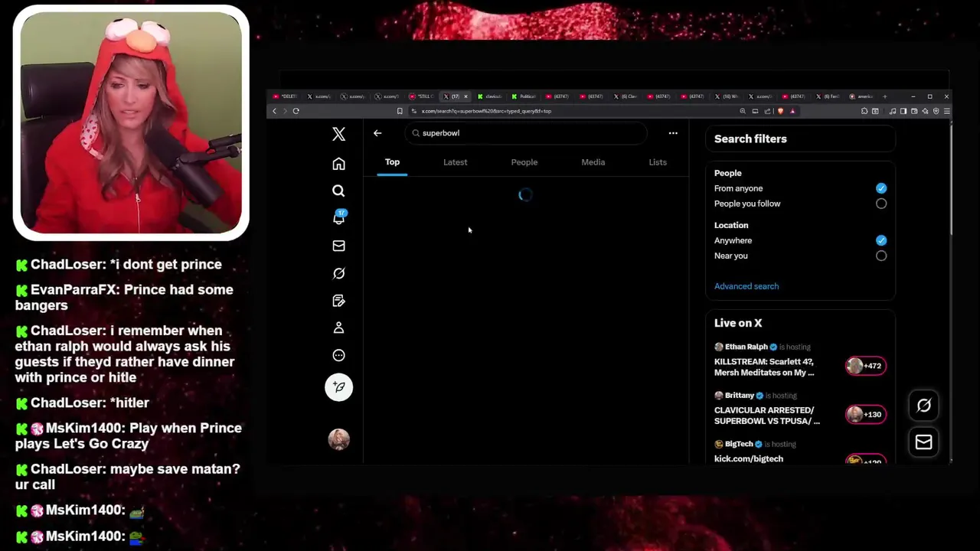
Task: Click the floating Grok button at right edge
Action: click(923, 406)
